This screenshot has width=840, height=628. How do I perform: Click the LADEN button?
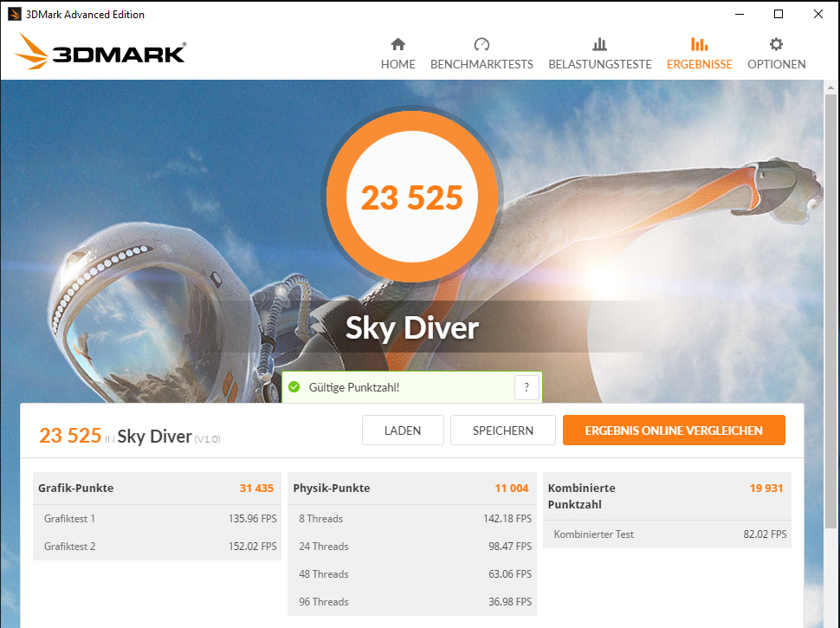[x=403, y=431]
